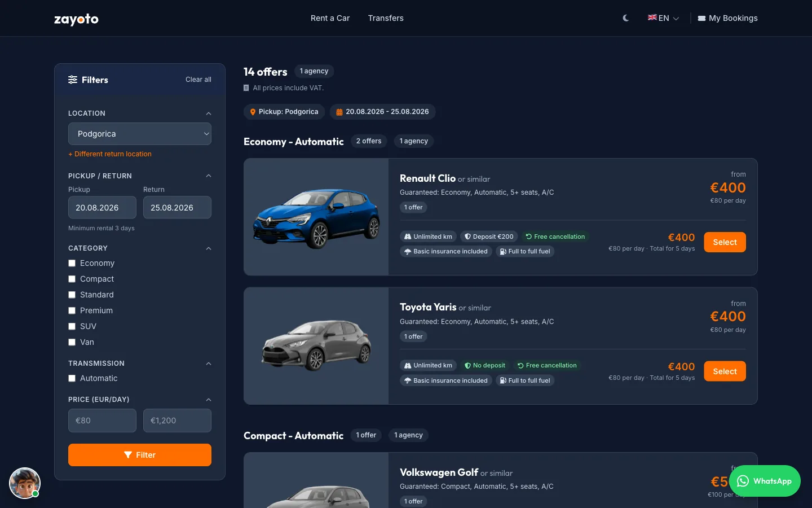
Task: Collapse the Transmission filter section
Action: coord(209,364)
